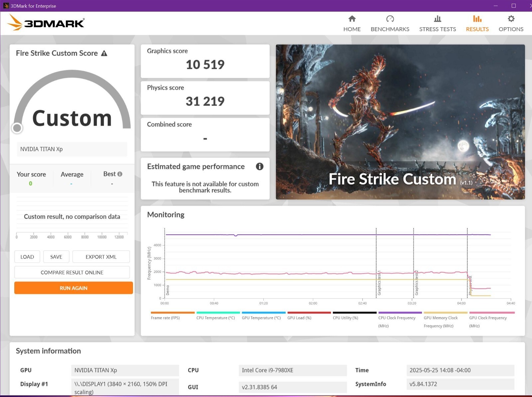Click COMPARE RESULT ONLINE
Screen dimensions: 532x397
[x=72, y=272]
